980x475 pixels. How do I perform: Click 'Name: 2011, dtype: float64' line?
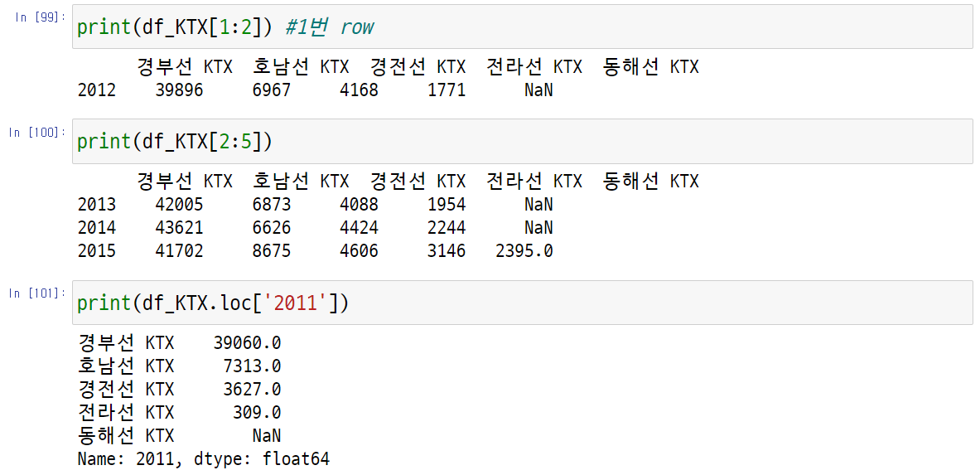pyautogui.click(x=204, y=459)
